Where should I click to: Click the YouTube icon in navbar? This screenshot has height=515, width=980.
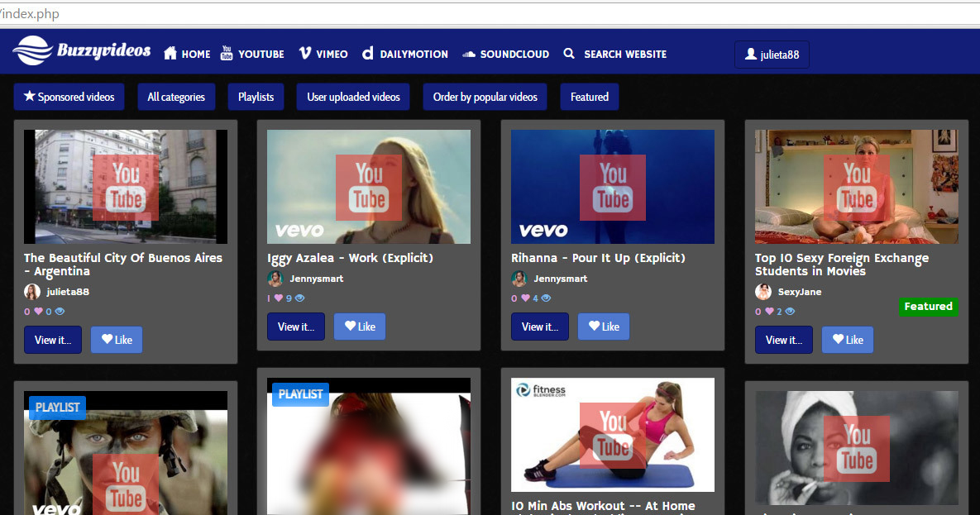(227, 54)
